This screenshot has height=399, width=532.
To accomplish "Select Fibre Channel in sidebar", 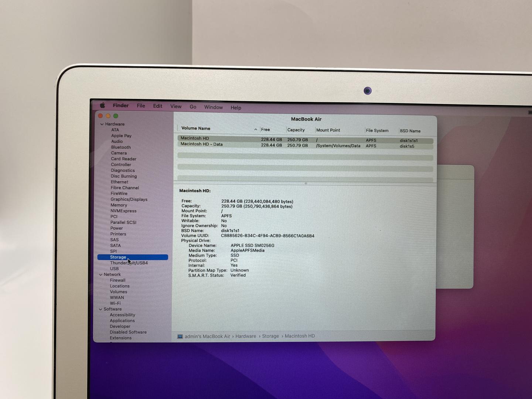I will point(125,188).
